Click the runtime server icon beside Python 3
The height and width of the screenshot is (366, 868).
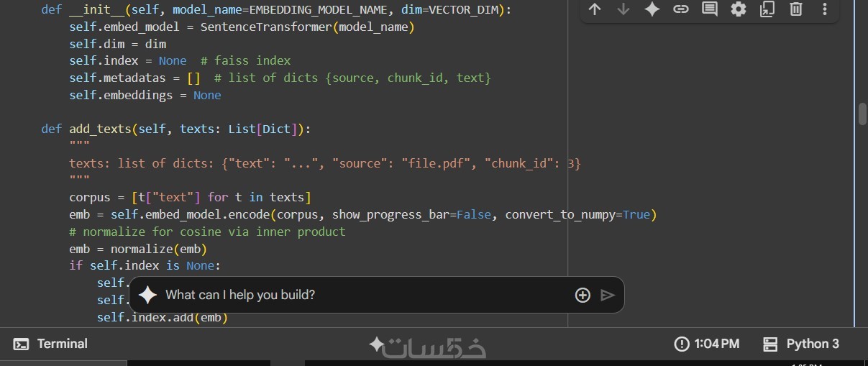point(770,344)
